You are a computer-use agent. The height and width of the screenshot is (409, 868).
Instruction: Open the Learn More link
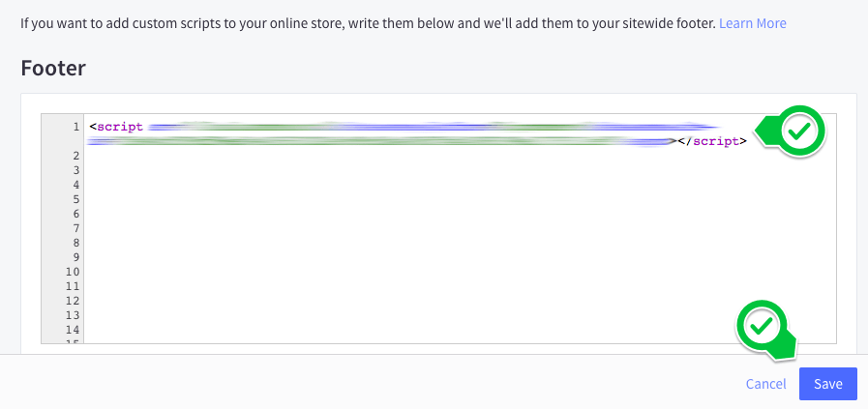[x=752, y=22]
